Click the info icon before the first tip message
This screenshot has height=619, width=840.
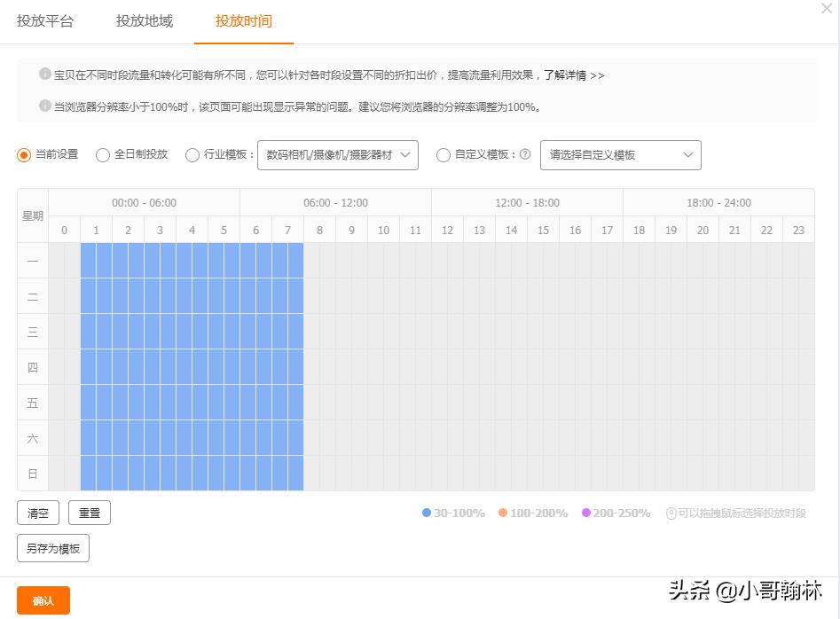(x=44, y=75)
